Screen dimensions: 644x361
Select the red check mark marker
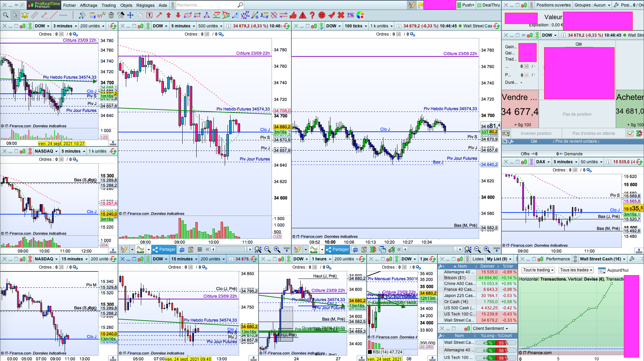[x=331, y=15]
